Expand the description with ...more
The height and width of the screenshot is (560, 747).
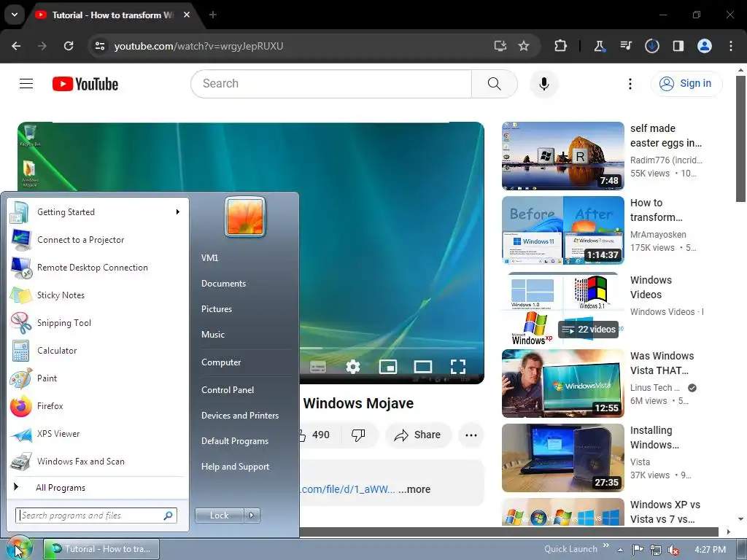pos(414,489)
